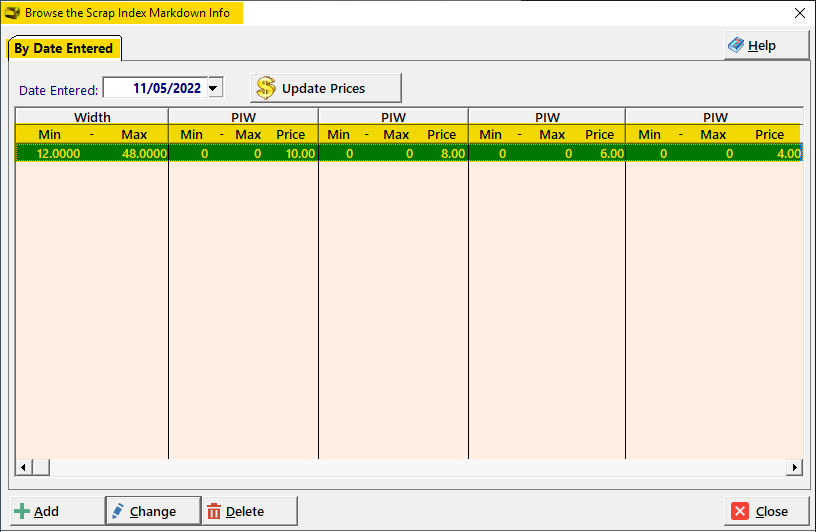816x532 pixels.
Task: Click the price cell showing 8.00
Action: pyautogui.click(x=452, y=153)
